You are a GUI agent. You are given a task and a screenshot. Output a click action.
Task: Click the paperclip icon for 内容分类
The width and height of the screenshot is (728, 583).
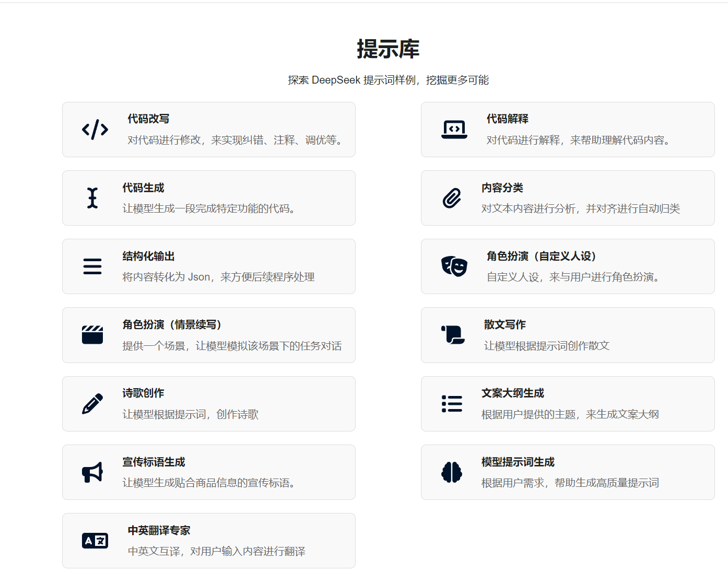tap(452, 198)
